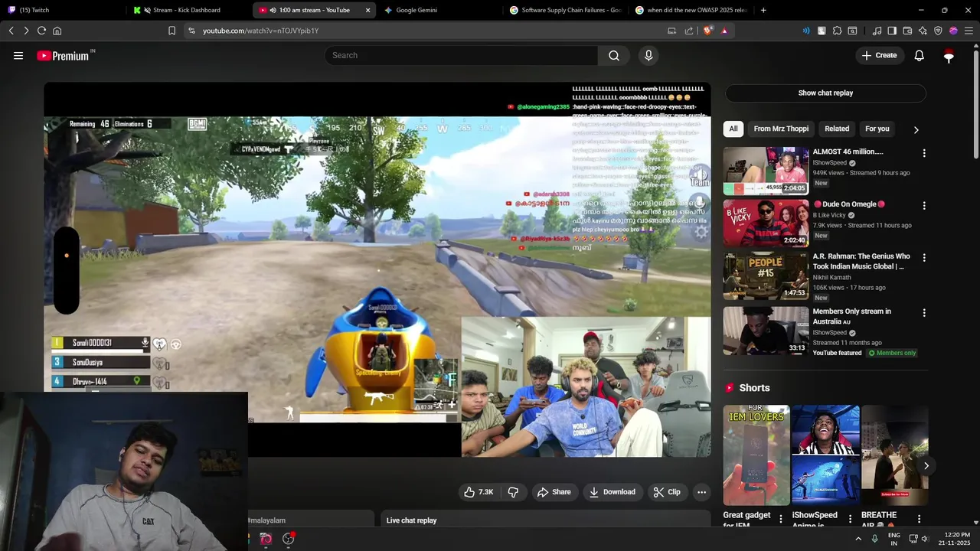Click the Clip button
This screenshot has height=551, width=980.
tap(666, 492)
